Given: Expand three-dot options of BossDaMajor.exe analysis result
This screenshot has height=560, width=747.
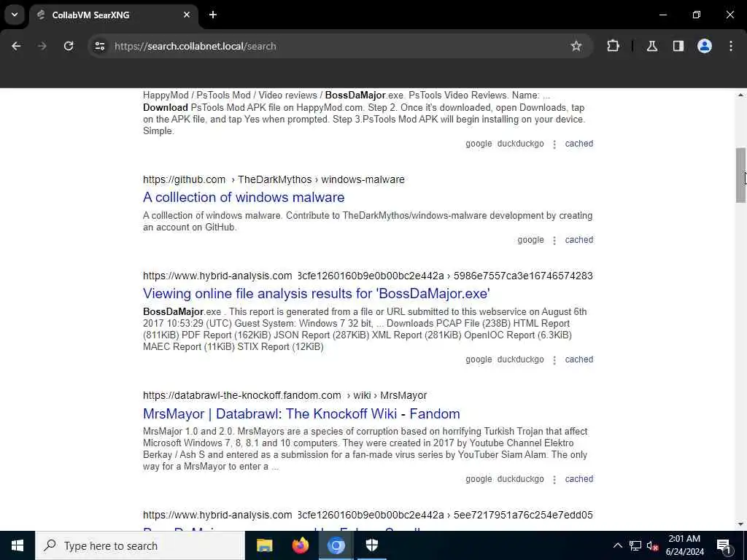Looking at the screenshot, I should tap(554, 360).
